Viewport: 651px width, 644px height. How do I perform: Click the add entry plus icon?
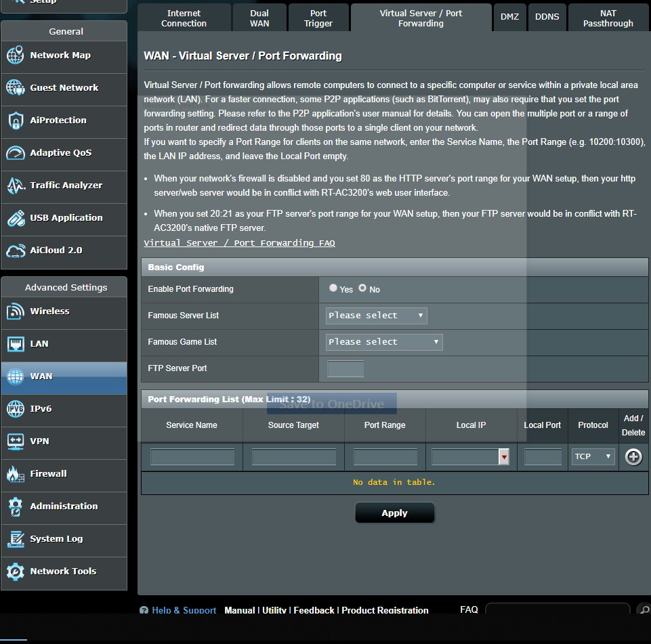(x=633, y=457)
